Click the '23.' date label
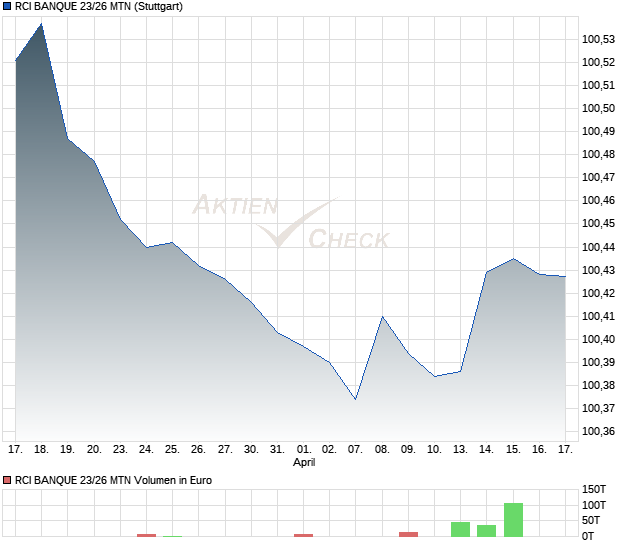This screenshot has width=620, height=546. (120, 450)
